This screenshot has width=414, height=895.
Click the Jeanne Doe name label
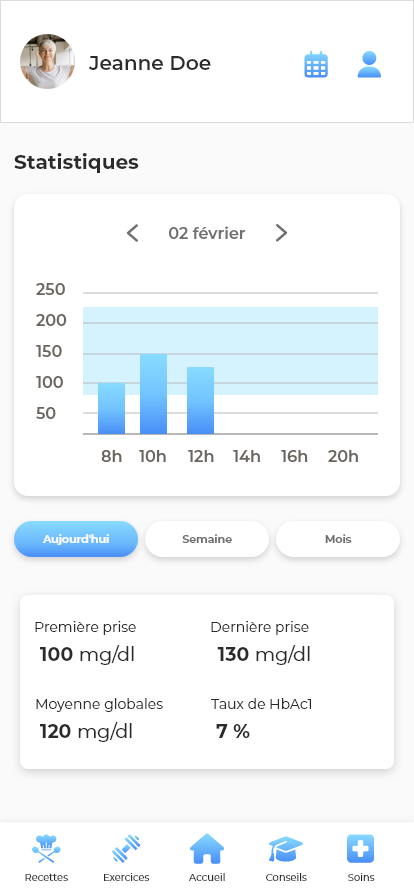[x=150, y=63]
